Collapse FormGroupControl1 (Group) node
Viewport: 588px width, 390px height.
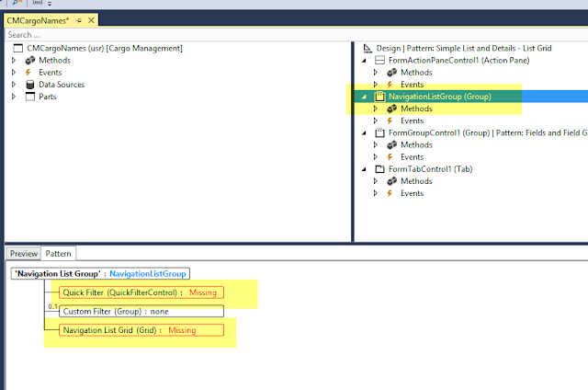364,132
